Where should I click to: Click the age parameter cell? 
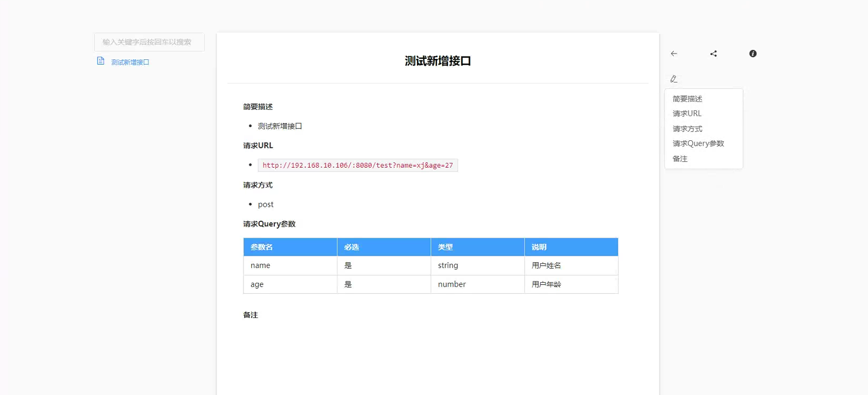[290, 284]
